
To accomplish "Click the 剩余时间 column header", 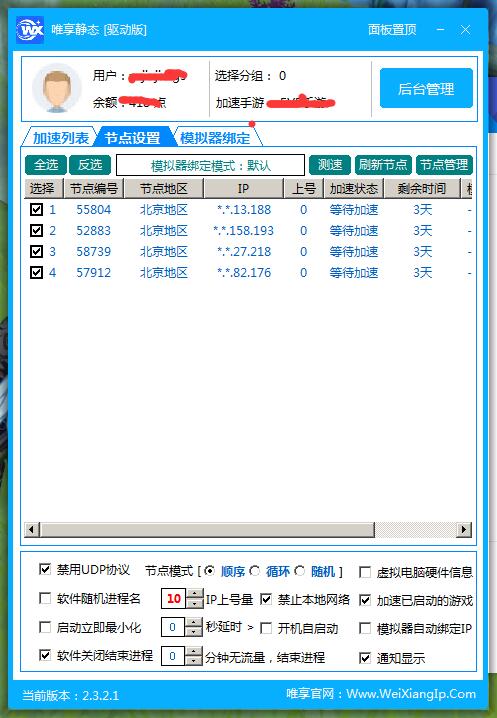I will (x=422, y=188).
